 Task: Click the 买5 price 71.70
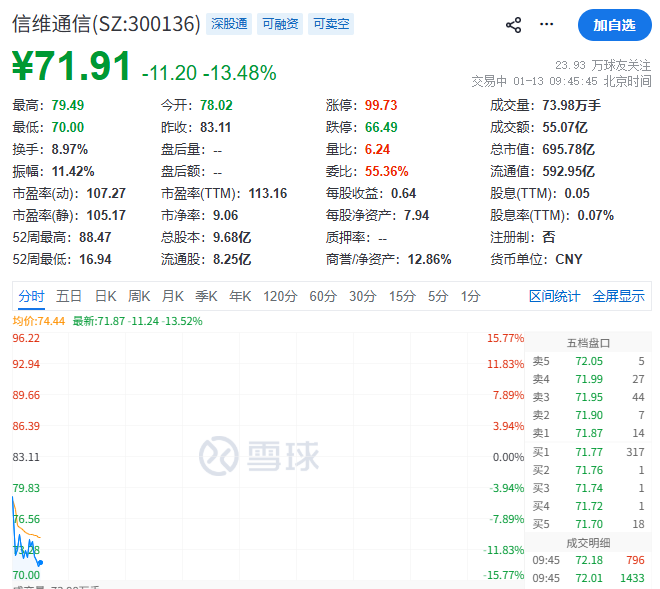click(589, 524)
